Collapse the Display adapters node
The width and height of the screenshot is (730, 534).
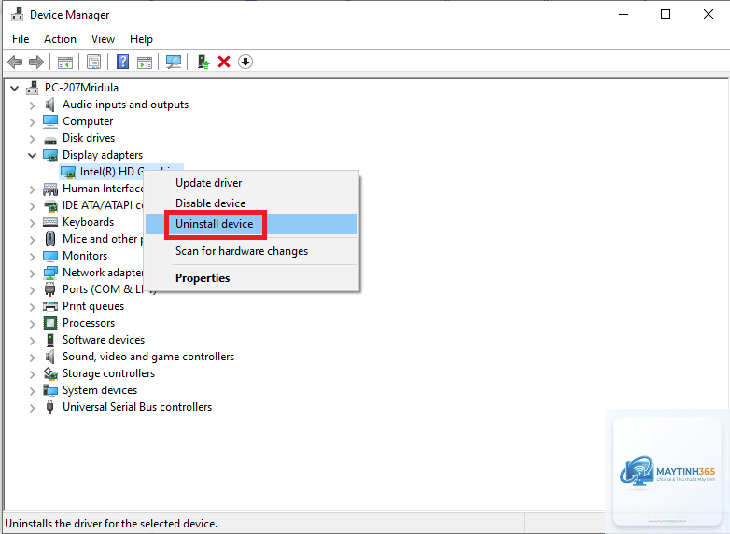32,155
